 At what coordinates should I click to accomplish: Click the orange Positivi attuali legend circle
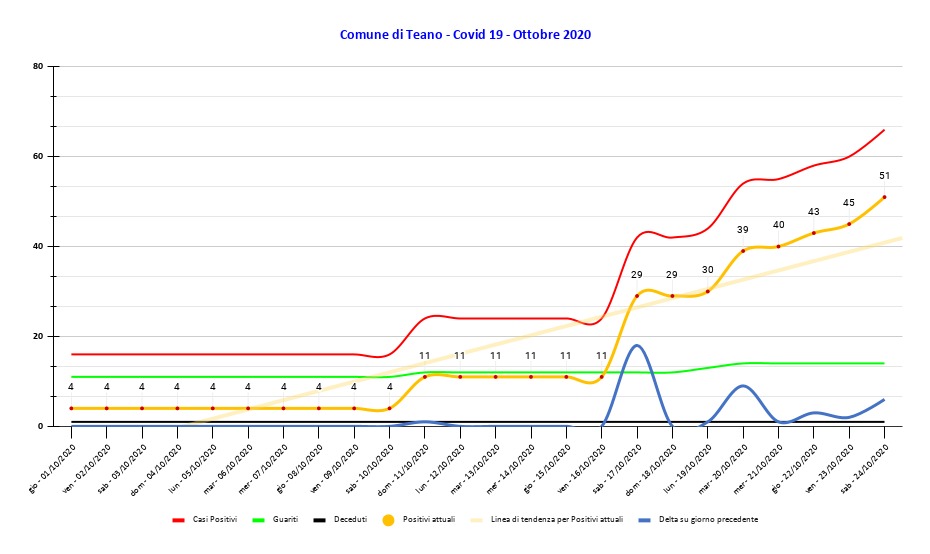click(x=388, y=520)
